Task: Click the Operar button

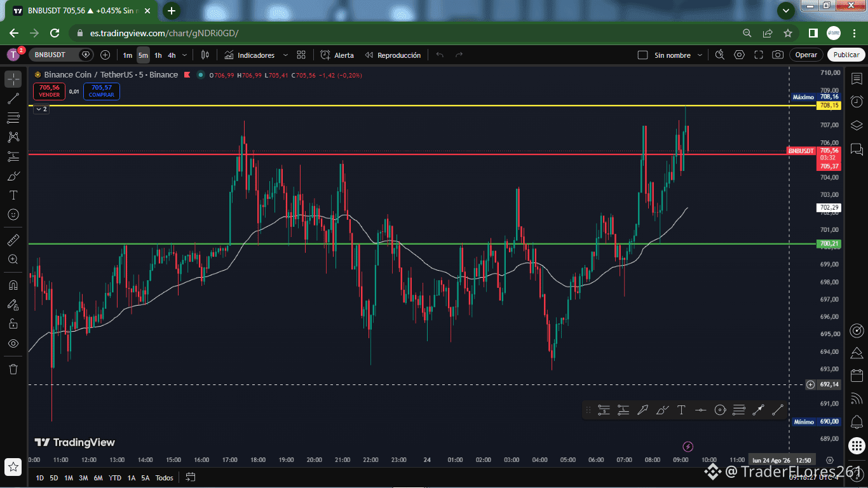Action: click(806, 55)
